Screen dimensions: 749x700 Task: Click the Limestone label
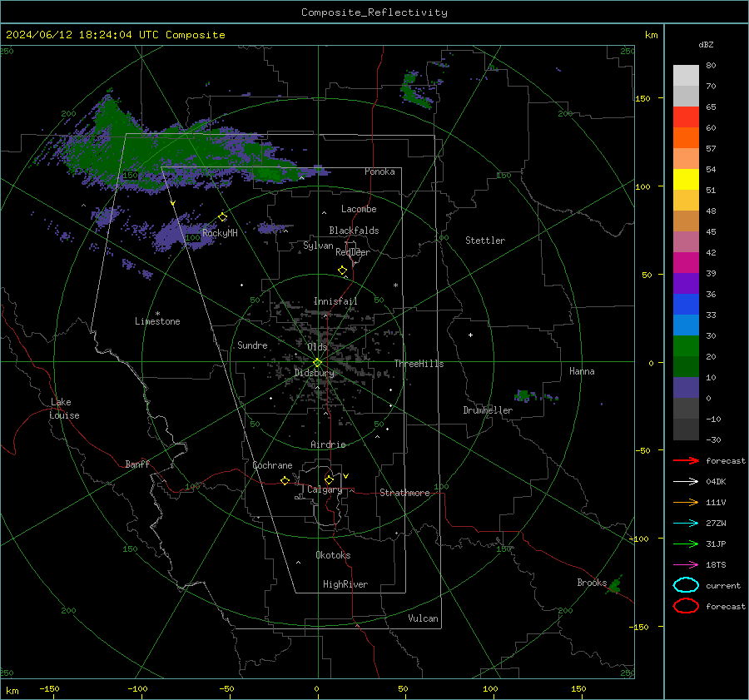pos(157,321)
